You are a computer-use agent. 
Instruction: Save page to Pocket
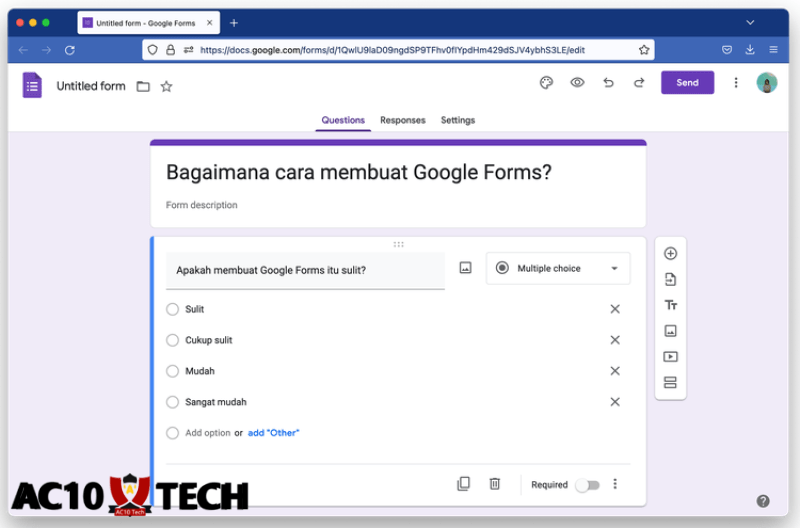(x=727, y=49)
